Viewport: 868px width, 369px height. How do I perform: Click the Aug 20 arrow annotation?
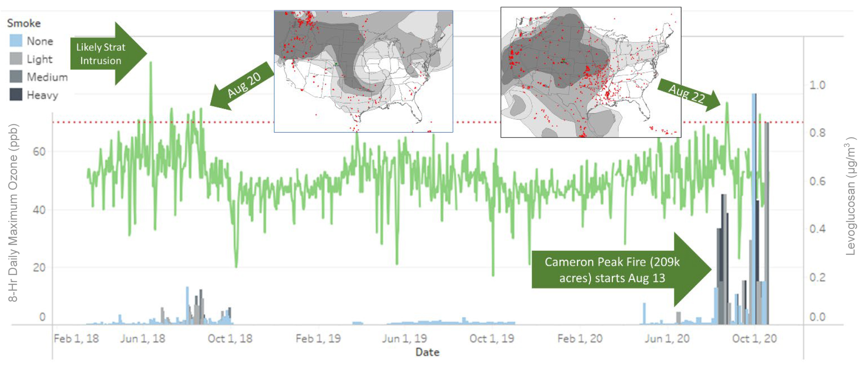click(x=242, y=86)
